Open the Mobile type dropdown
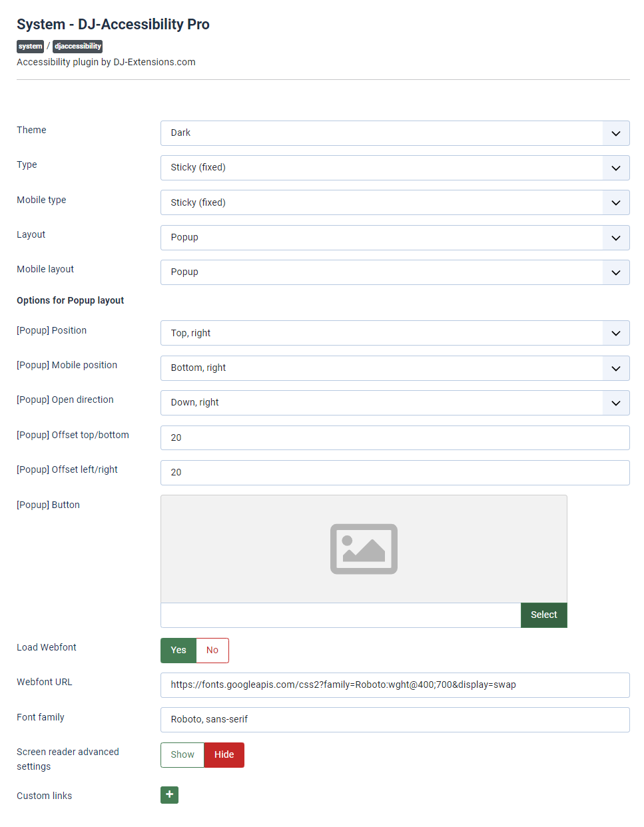 tap(395, 202)
